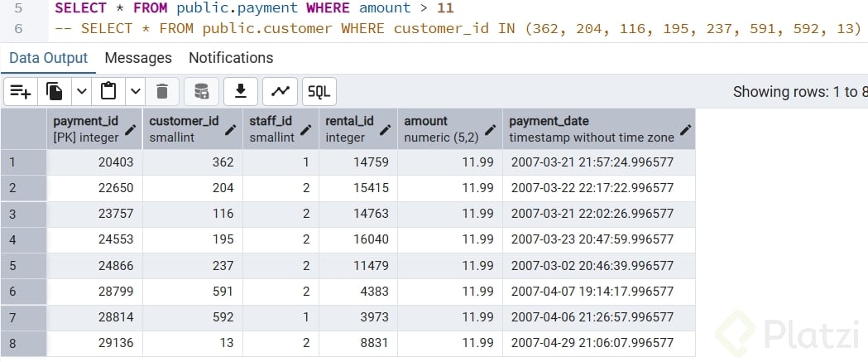The height and width of the screenshot is (362, 868).
Task: Download results as CSV file
Action: click(242, 91)
